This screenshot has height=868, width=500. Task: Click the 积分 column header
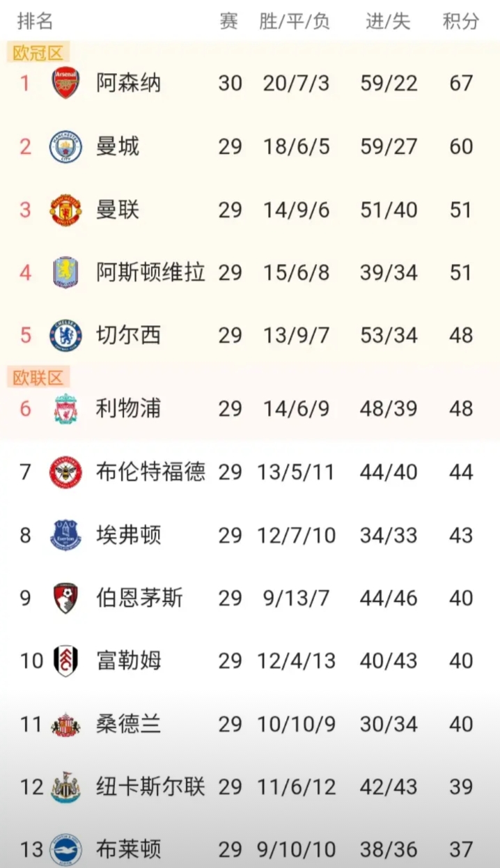[x=461, y=22]
